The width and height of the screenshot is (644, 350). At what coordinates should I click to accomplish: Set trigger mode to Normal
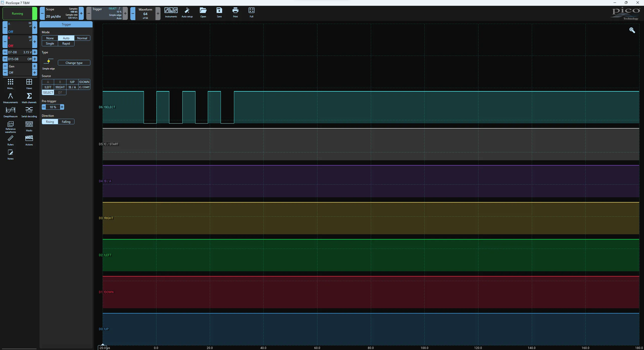coord(82,38)
